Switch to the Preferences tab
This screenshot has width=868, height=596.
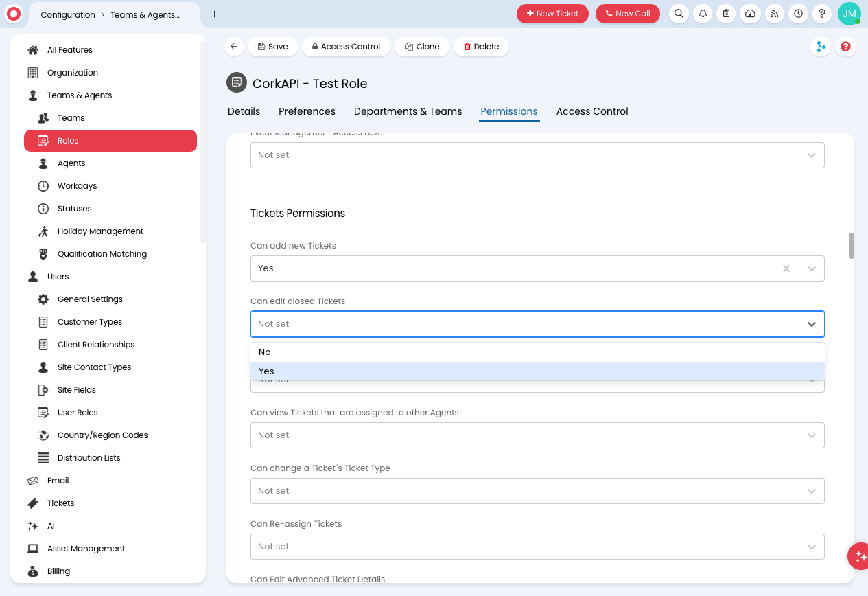307,111
